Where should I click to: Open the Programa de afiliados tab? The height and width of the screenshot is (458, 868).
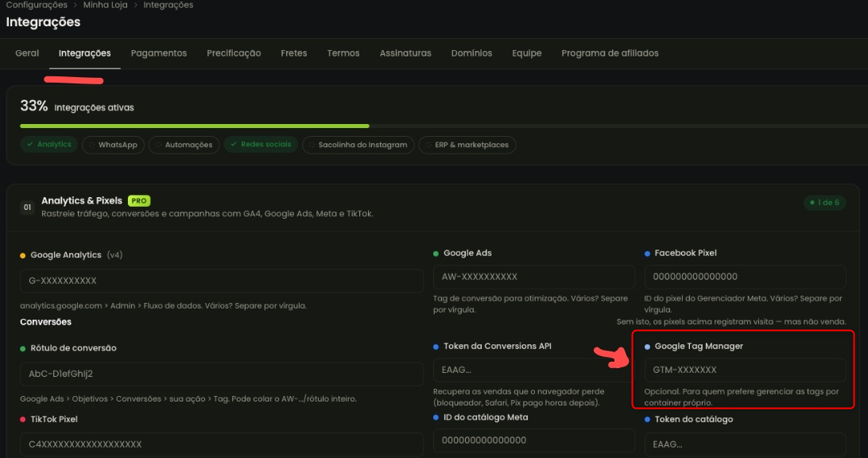pos(610,53)
